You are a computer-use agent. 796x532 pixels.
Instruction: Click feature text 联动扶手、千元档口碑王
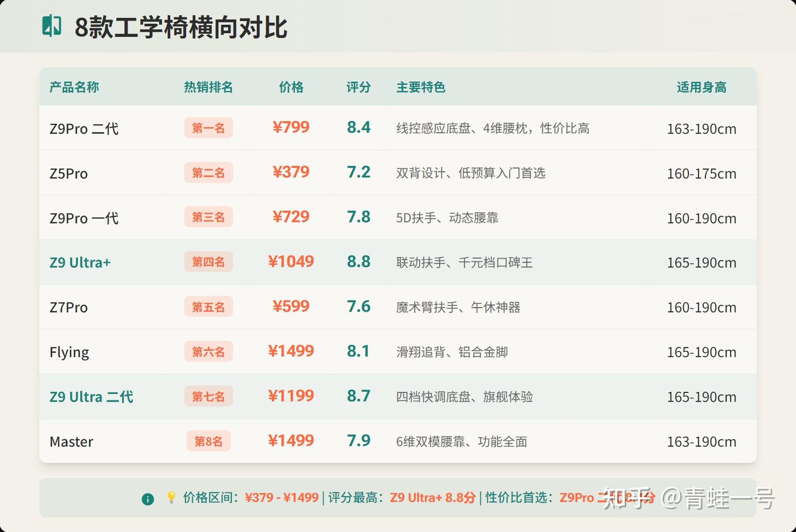(464, 262)
